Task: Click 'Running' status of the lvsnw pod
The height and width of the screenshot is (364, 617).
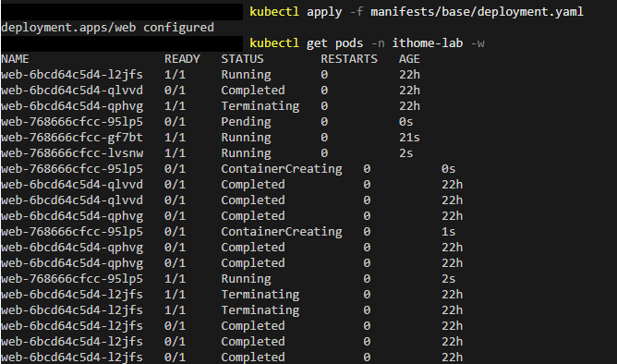Action: coord(246,153)
